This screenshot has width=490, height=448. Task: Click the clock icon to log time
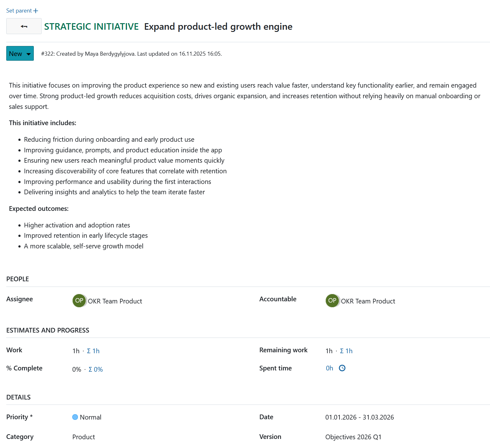click(x=342, y=368)
